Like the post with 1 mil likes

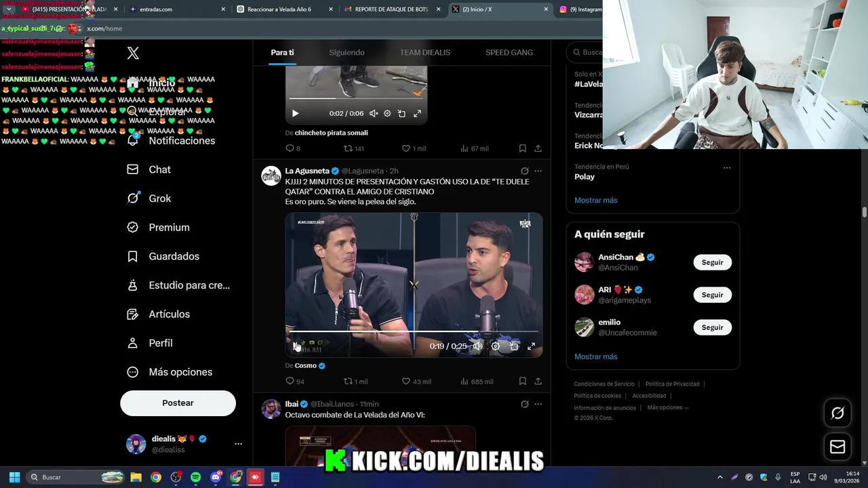[x=414, y=148]
